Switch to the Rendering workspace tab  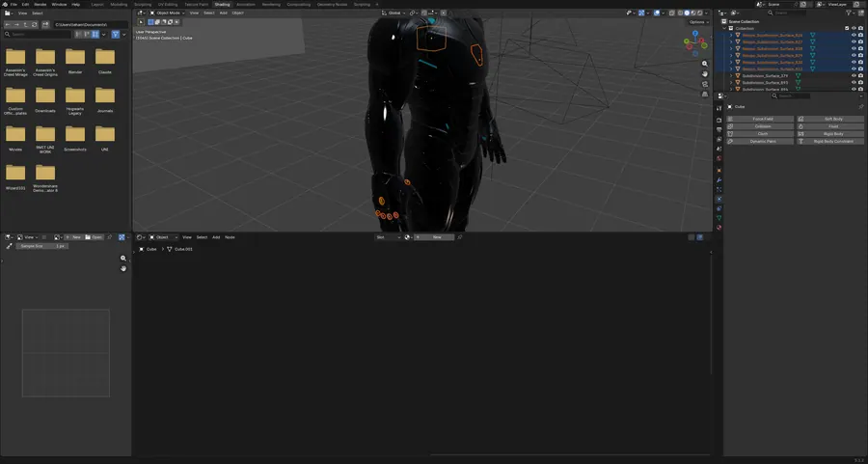point(271,5)
